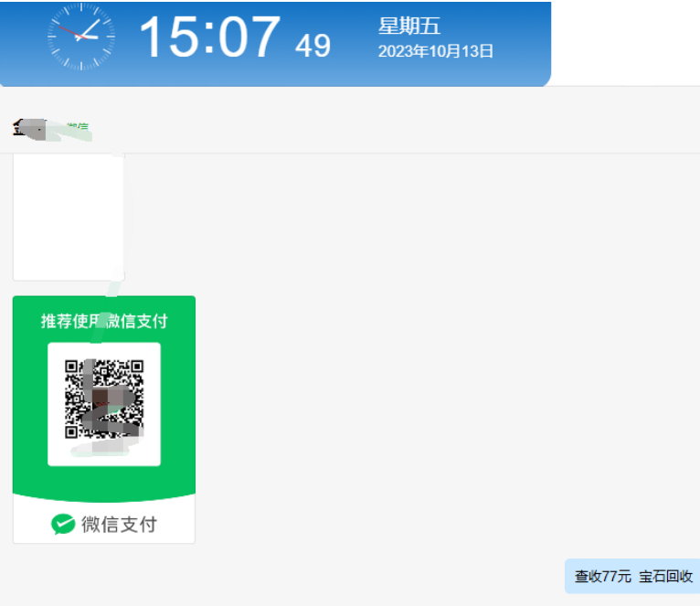Screen dimensions: 700x606
Task: Select the 15:07 digital time display
Action: [x=210, y=37]
